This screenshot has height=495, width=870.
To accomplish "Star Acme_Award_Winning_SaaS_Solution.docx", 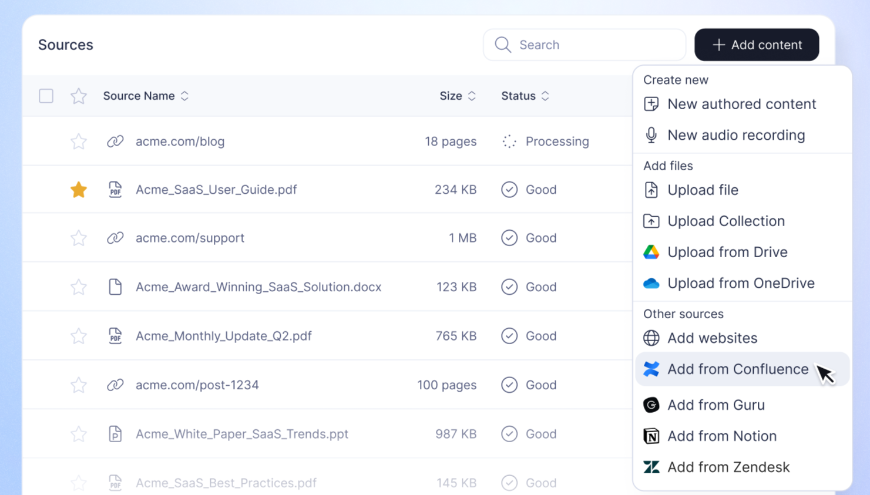I will [79, 287].
